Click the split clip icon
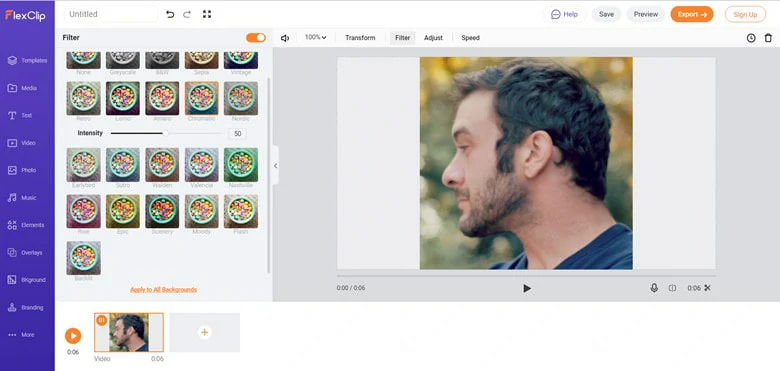This screenshot has width=780, height=371. click(672, 288)
